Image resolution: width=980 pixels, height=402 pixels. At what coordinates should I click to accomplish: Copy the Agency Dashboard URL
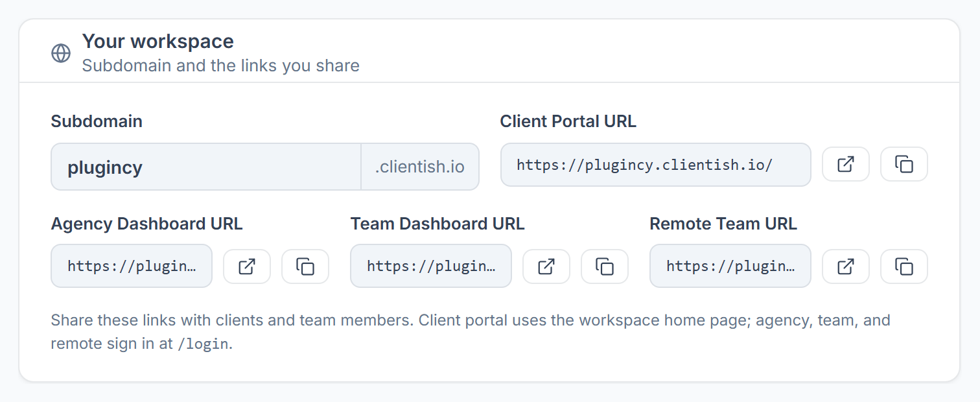(x=305, y=266)
